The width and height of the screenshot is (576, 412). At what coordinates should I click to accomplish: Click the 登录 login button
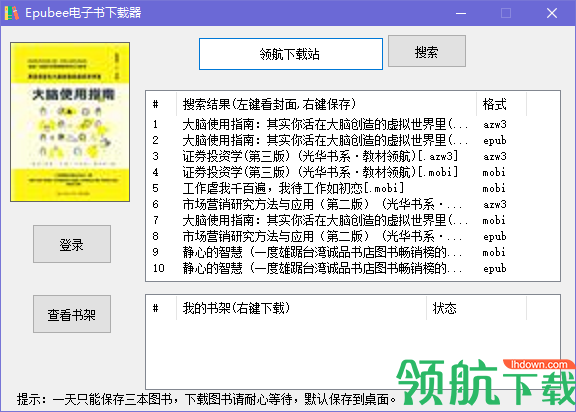(x=72, y=244)
